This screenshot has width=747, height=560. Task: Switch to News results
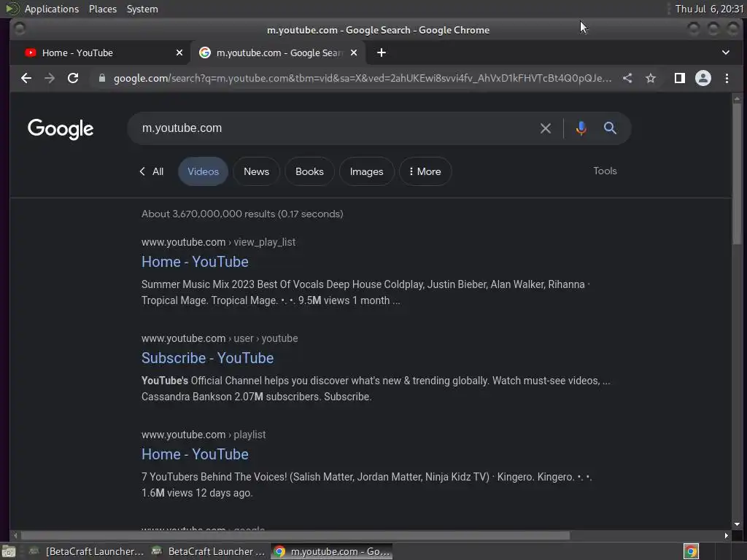tap(256, 171)
